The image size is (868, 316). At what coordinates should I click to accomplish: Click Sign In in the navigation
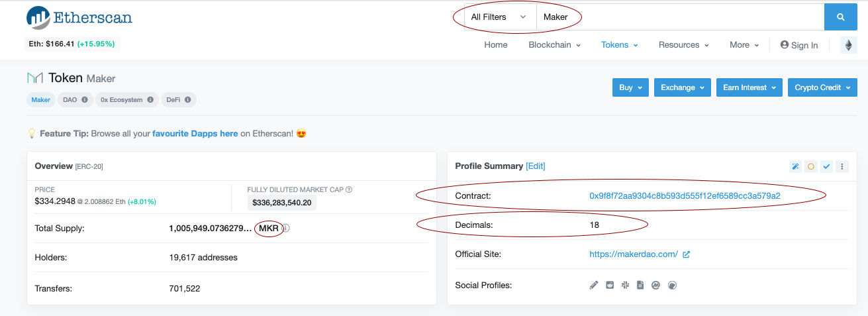(799, 45)
